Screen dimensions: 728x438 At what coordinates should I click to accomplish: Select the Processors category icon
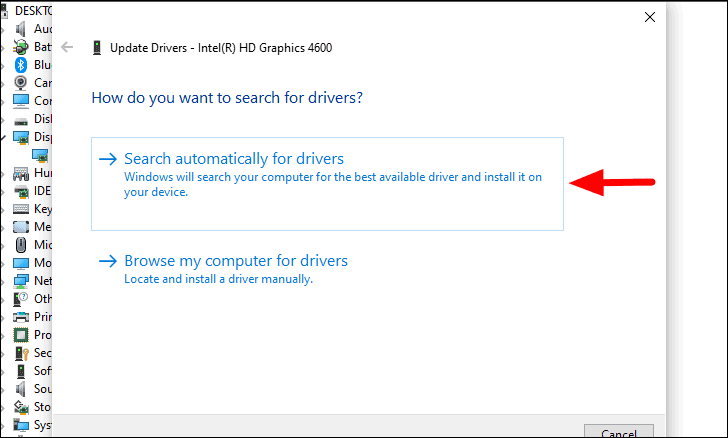click(20, 335)
